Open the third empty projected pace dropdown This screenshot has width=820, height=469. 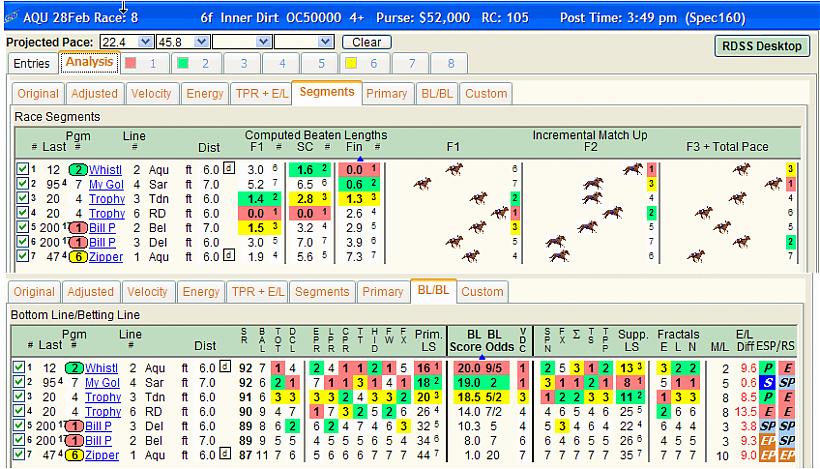click(x=264, y=42)
